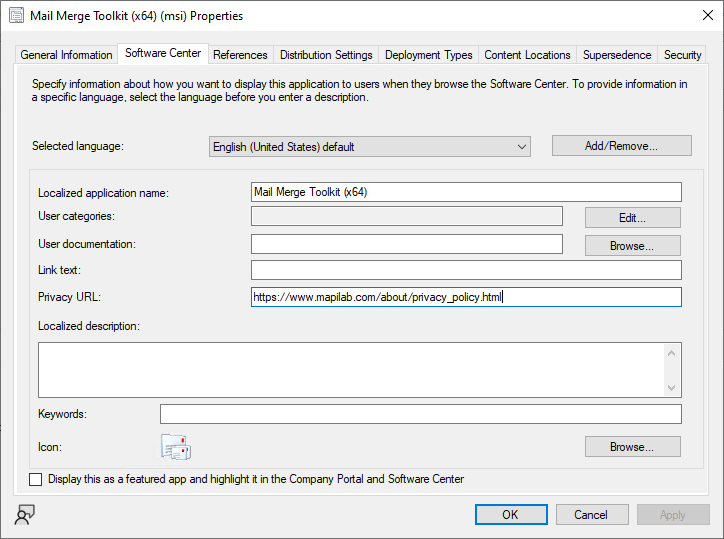Click the "User categories:" label
724x539 pixels.
pyautogui.click(x=76, y=216)
